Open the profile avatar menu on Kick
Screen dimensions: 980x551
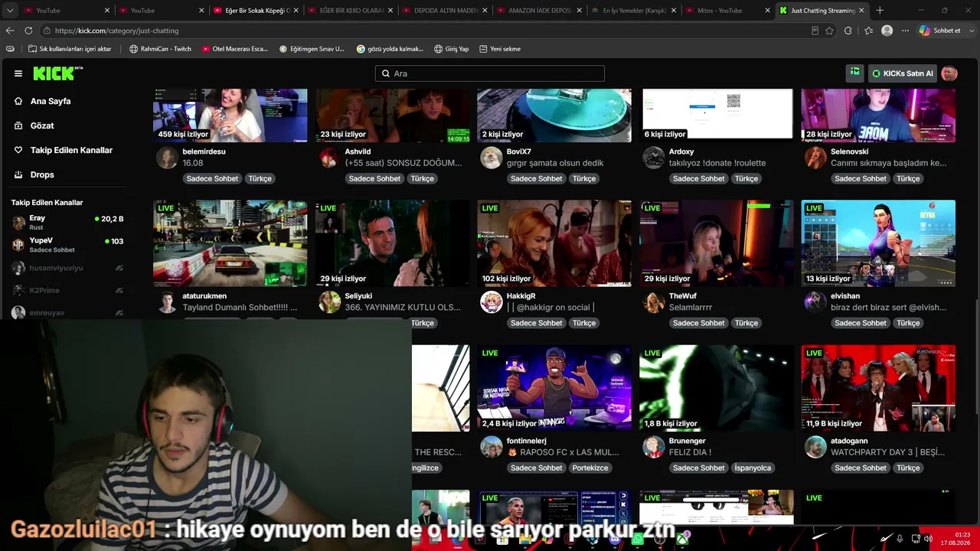(949, 73)
